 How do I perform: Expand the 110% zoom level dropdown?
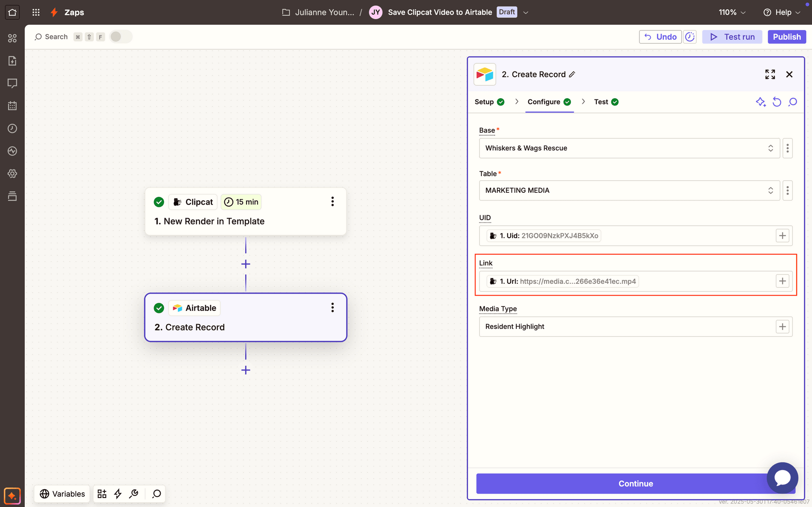click(x=732, y=12)
